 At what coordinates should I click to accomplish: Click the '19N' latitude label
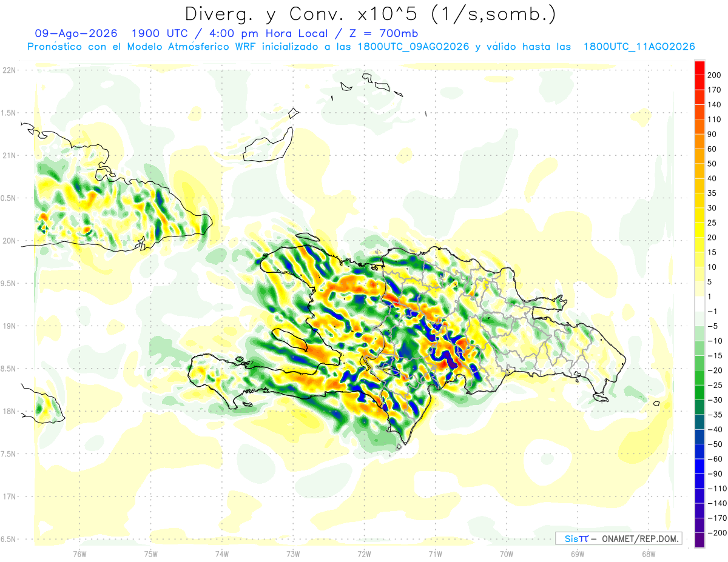pos(8,326)
